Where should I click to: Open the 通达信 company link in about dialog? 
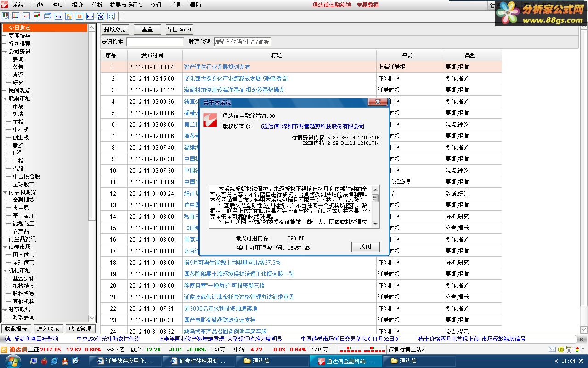click(312, 126)
